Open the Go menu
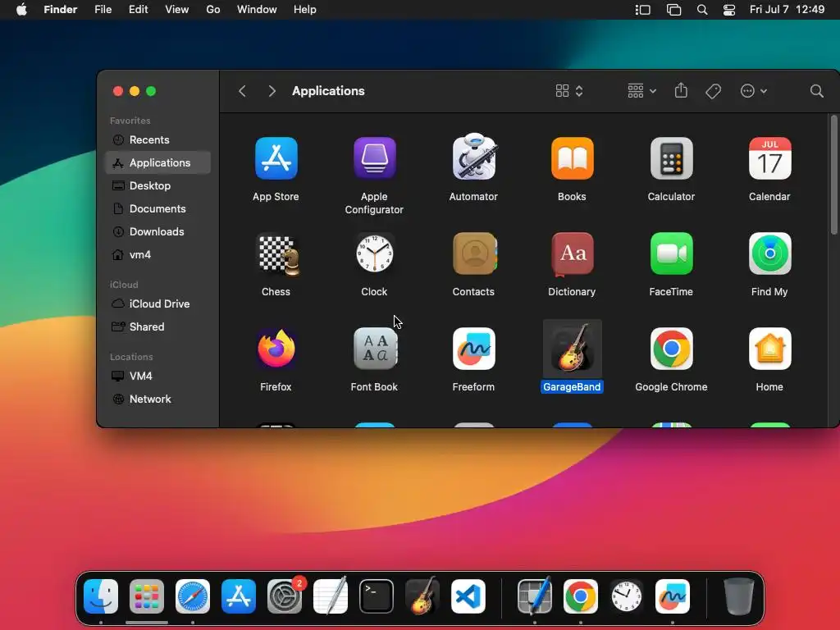This screenshot has width=840, height=630. coord(213,10)
